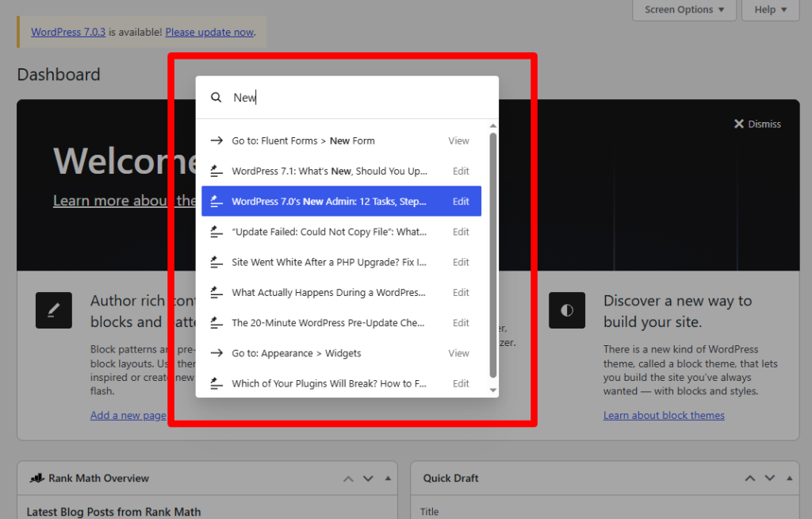The width and height of the screenshot is (812, 519).
Task: Click View label on Fluent Forms row
Action: pyautogui.click(x=459, y=140)
